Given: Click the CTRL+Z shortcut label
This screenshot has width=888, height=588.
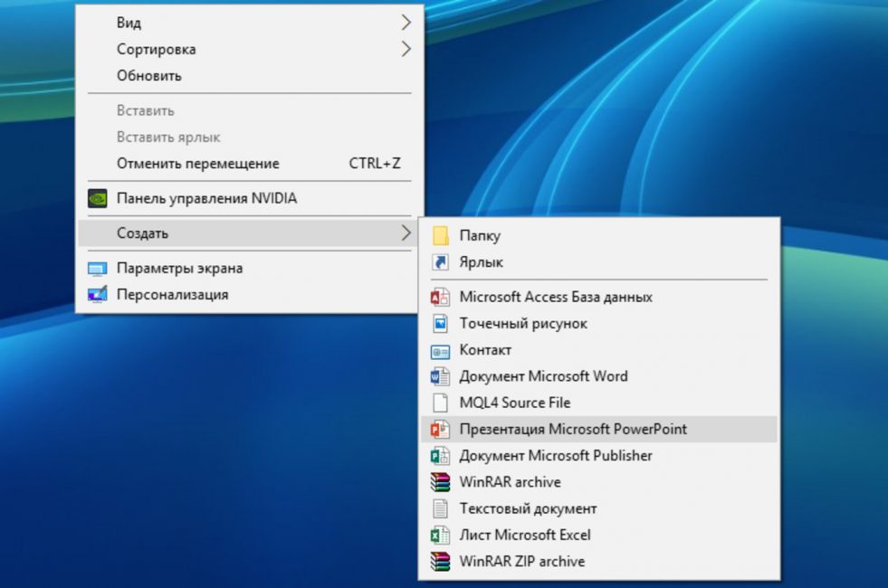Looking at the screenshot, I should click(375, 164).
